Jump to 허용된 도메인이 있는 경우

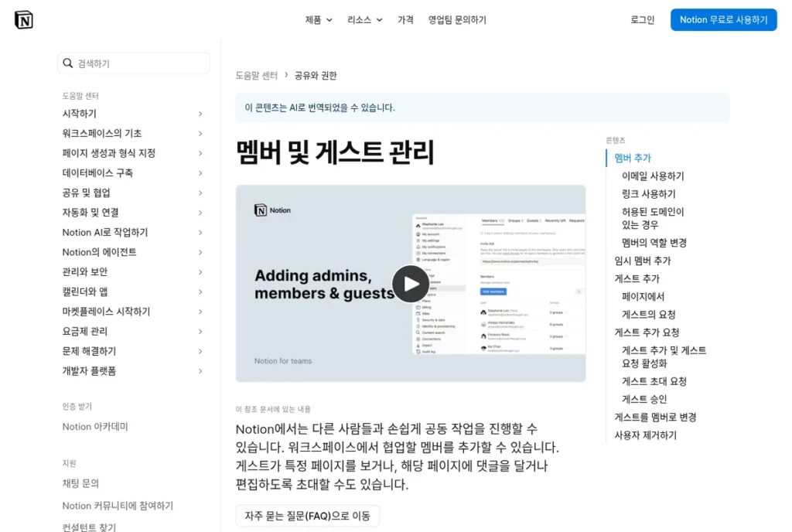click(x=653, y=218)
